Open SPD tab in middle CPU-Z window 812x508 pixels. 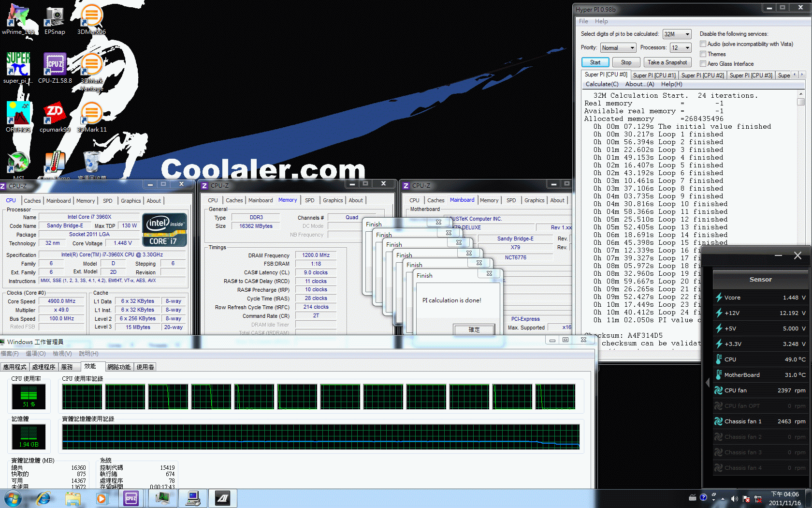(x=310, y=200)
